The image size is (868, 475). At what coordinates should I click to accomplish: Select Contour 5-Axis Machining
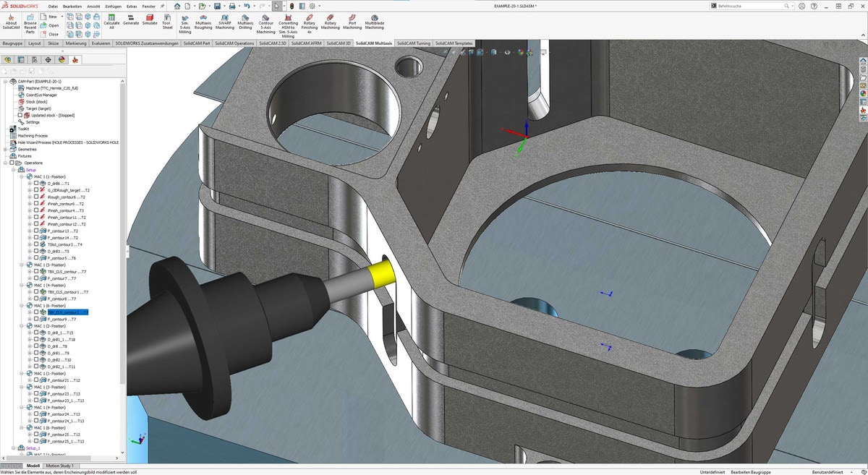coord(265,23)
